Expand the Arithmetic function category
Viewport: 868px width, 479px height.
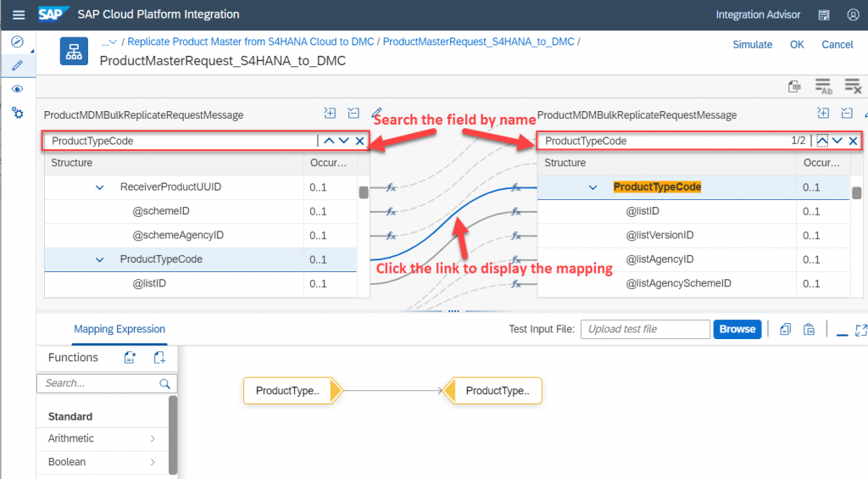pyautogui.click(x=103, y=439)
